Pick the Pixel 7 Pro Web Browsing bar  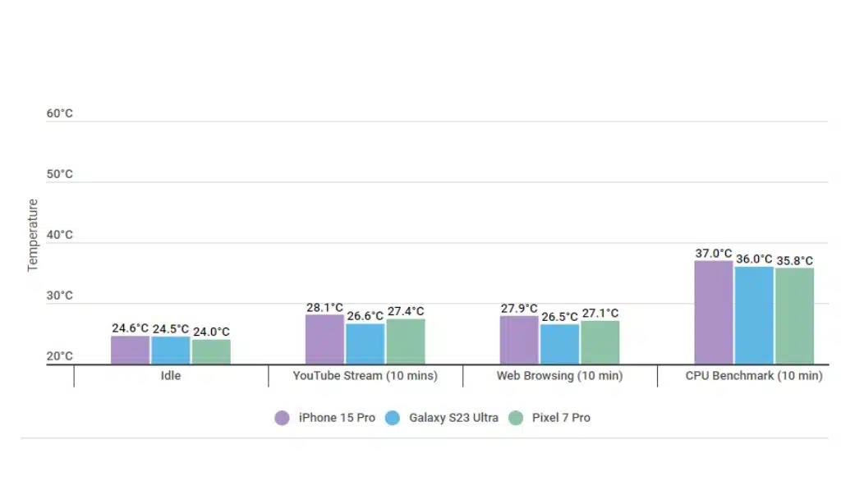[600, 342]
